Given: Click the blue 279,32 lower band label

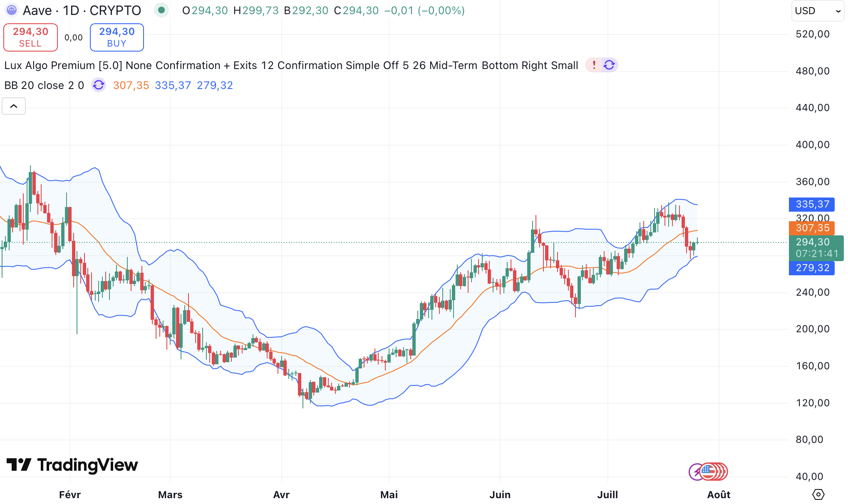Looking at the screenshot, I should [x=811, y=268].
